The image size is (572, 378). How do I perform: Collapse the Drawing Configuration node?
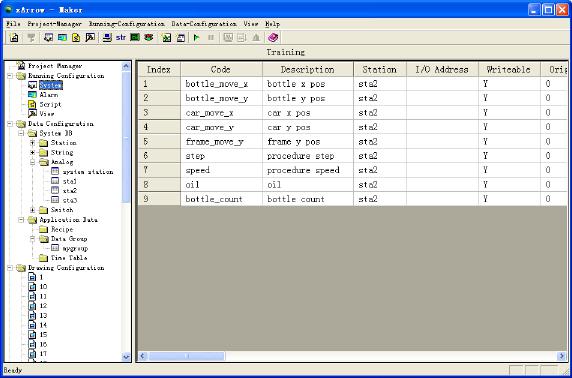coord(10,268)
